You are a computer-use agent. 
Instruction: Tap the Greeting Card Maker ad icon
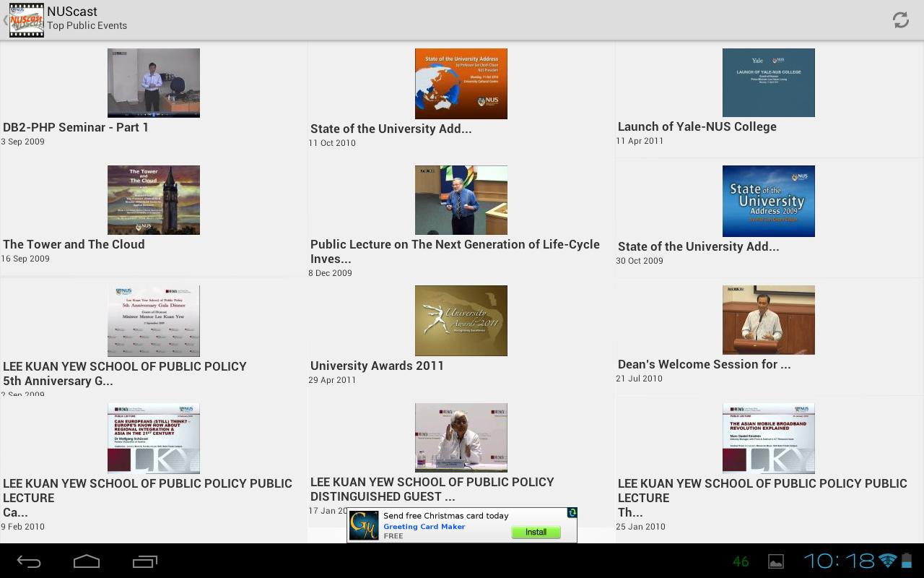point(364,525)
